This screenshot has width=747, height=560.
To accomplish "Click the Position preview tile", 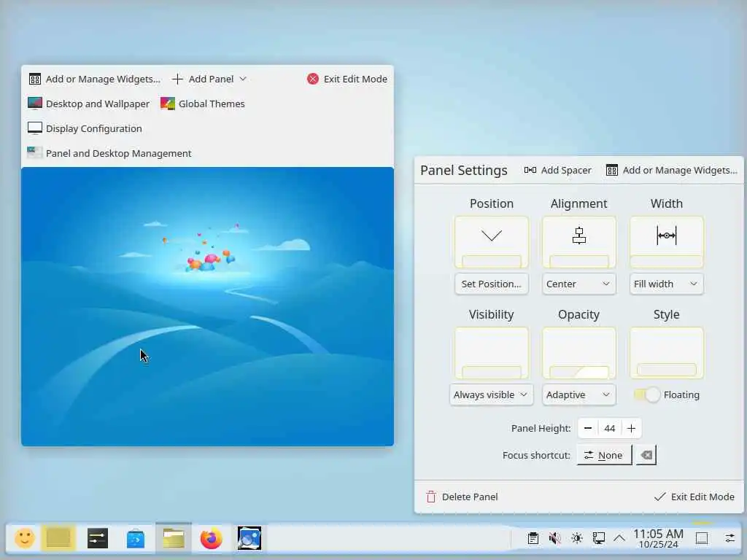I will [x=491, y=242].
